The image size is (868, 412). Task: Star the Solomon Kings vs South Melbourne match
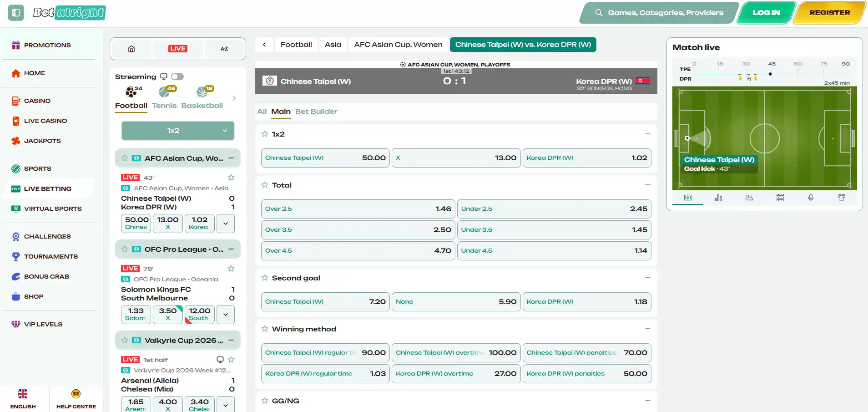click(x=231, y=269)
